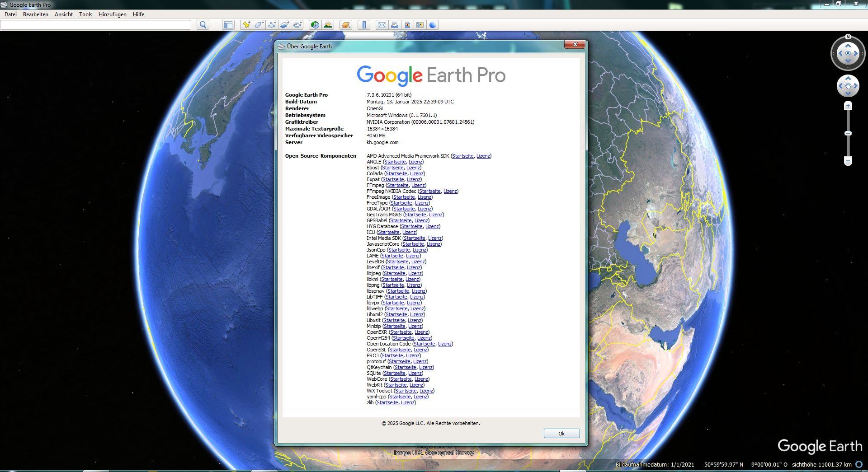
Task: Toggle sunlight across the landscape icon
Action: 328,25
